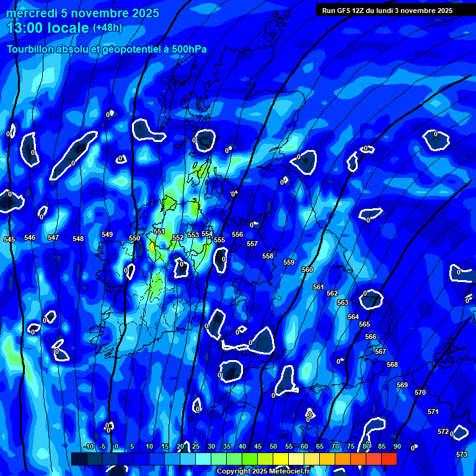Image resolution: width=476 pixels, height=476 pixels.
Task: Select the "545" geopotential contour label
Action: coord(9,240)
